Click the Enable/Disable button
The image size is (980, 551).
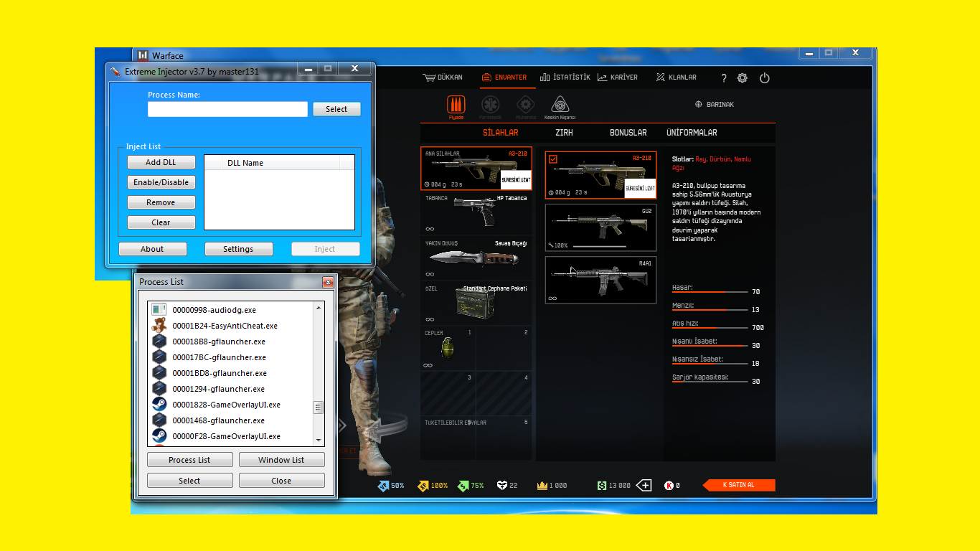(x=161, y=182)
